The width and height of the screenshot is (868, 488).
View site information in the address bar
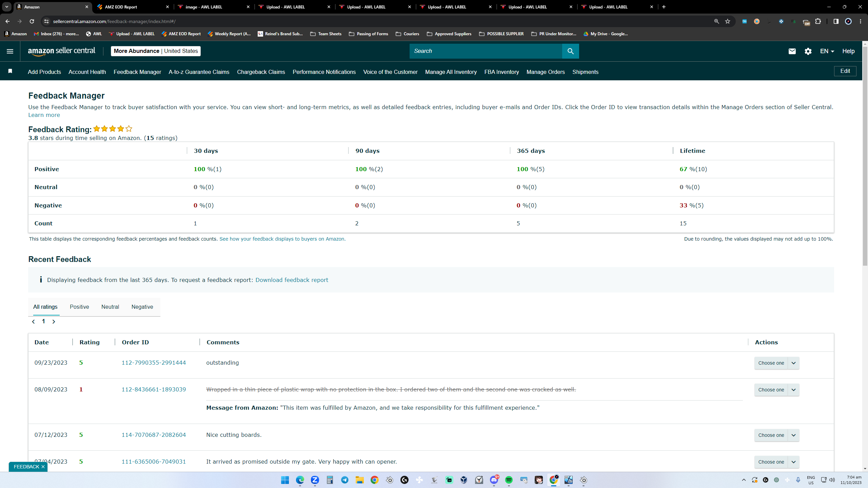47,21
